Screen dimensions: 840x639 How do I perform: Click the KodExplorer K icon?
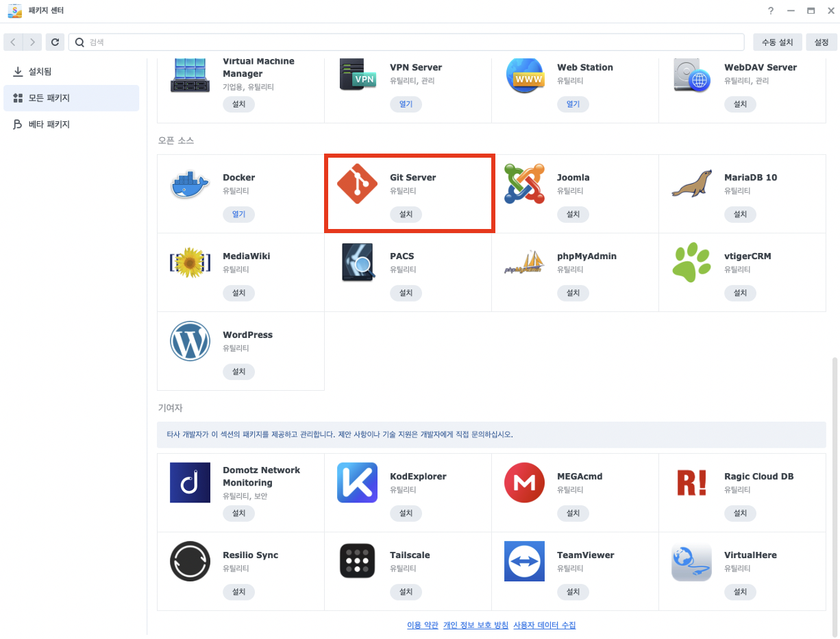coord(357,483)
